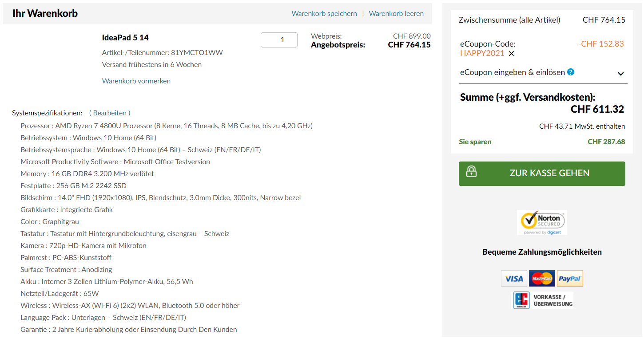The image size is (644, 339).
Task: Click the total CHF 611.32 amount
Action: click(597, 109)
